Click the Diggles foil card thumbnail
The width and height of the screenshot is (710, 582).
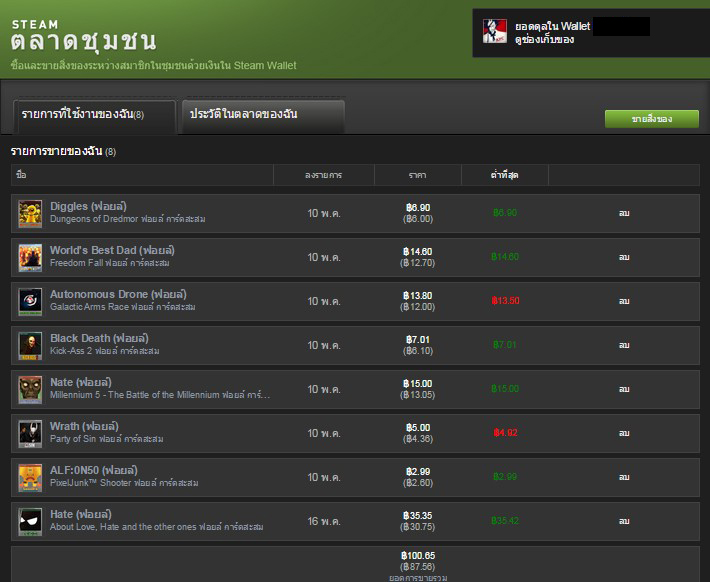coord(30,213)
